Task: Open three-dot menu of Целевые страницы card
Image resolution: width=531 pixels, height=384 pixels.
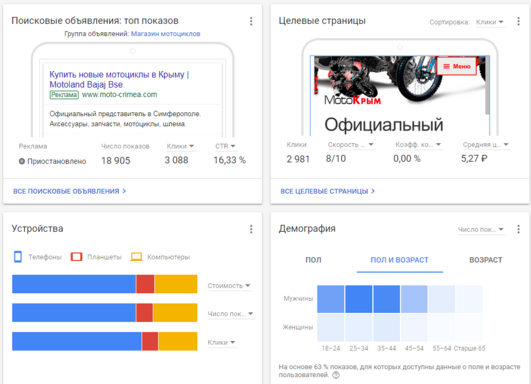Action: click(x=518, y=21)
